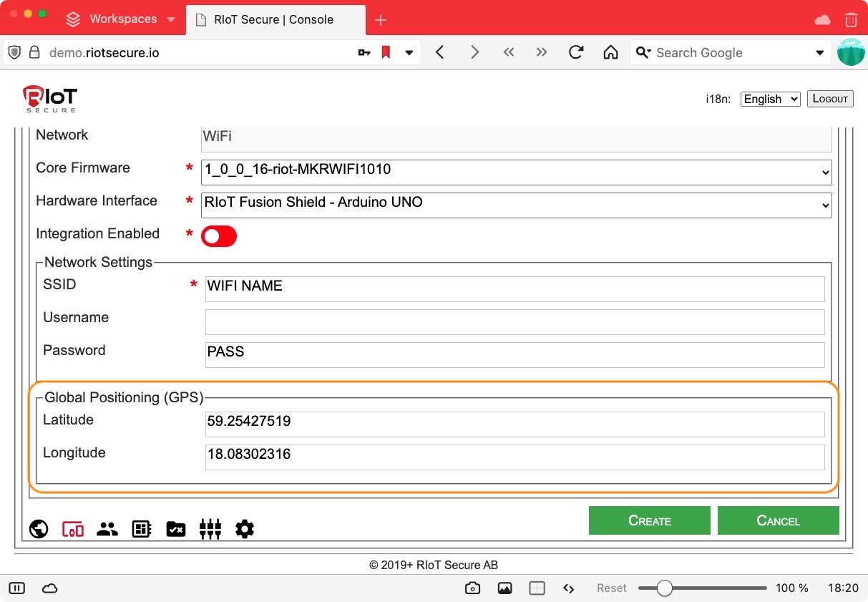Open the Hardware Interface dropdown
Screen dimensions: 868x602
516,205
